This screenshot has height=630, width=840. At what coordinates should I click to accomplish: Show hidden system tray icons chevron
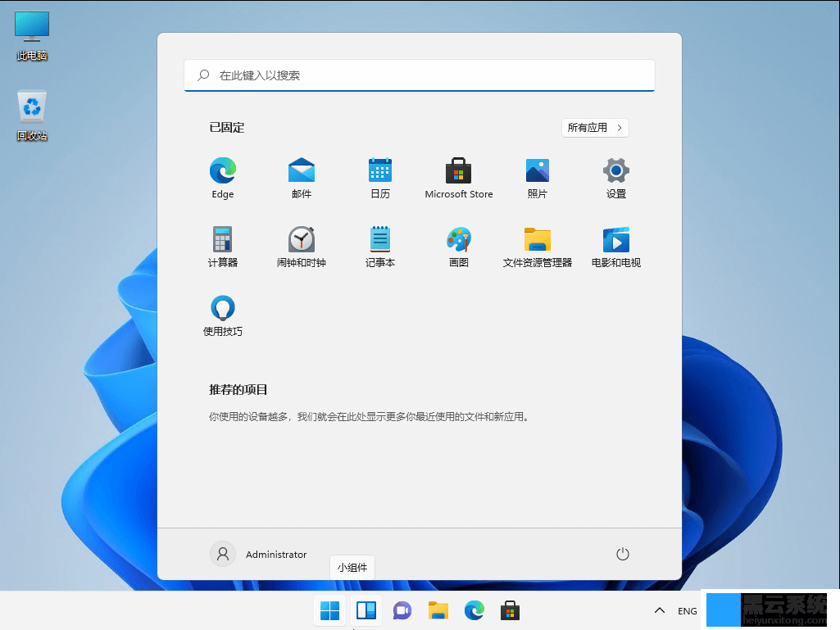[x=658, y=611]
